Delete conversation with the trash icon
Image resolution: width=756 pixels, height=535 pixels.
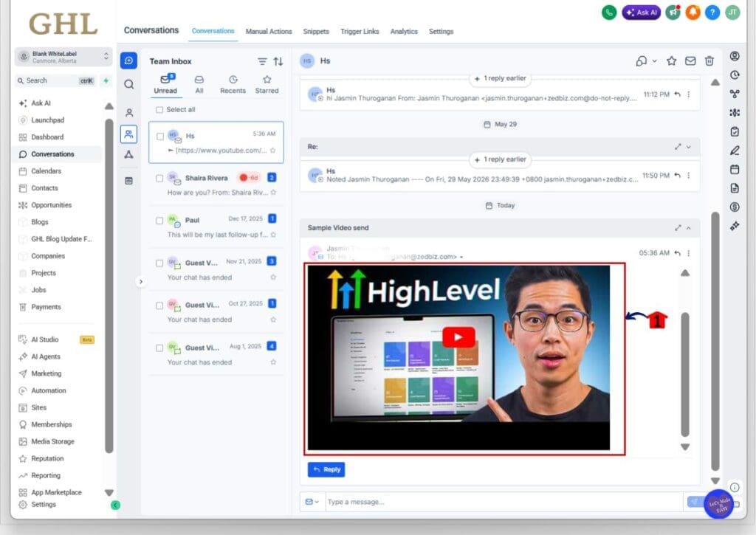coord(709,61)
